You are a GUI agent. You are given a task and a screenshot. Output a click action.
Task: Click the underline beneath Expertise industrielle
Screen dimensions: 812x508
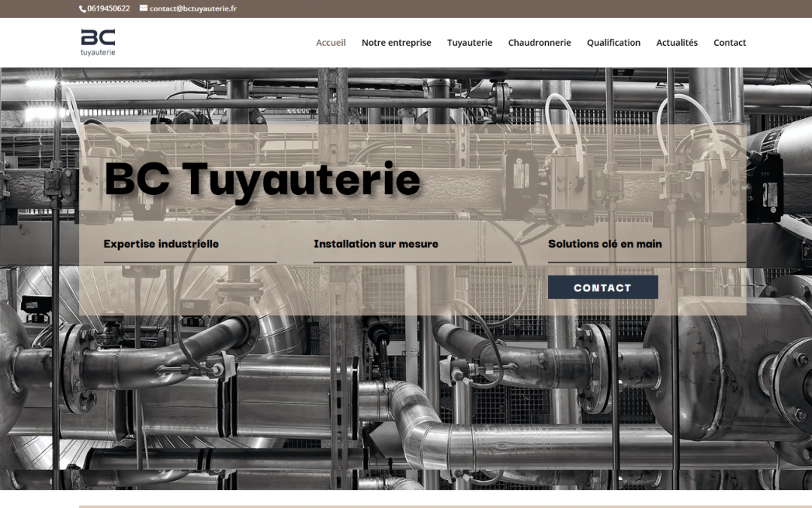pyautogui.click(x=189, y=262)
